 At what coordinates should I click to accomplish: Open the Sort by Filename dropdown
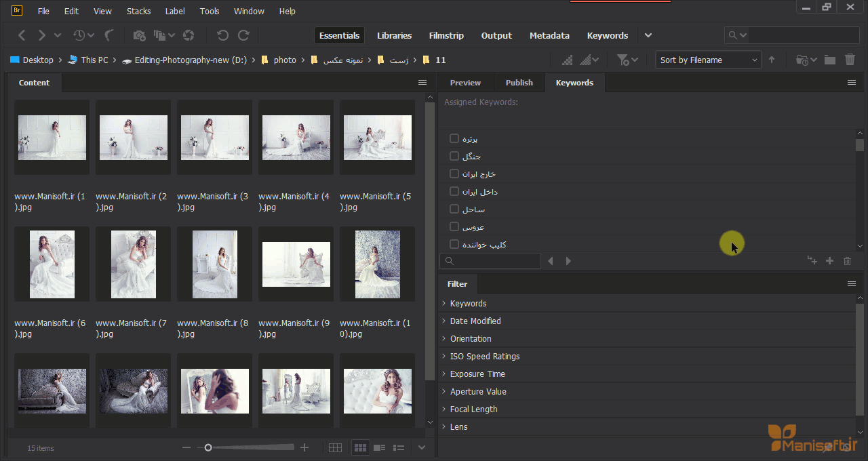pyautogui.click(x=708, y=60)
